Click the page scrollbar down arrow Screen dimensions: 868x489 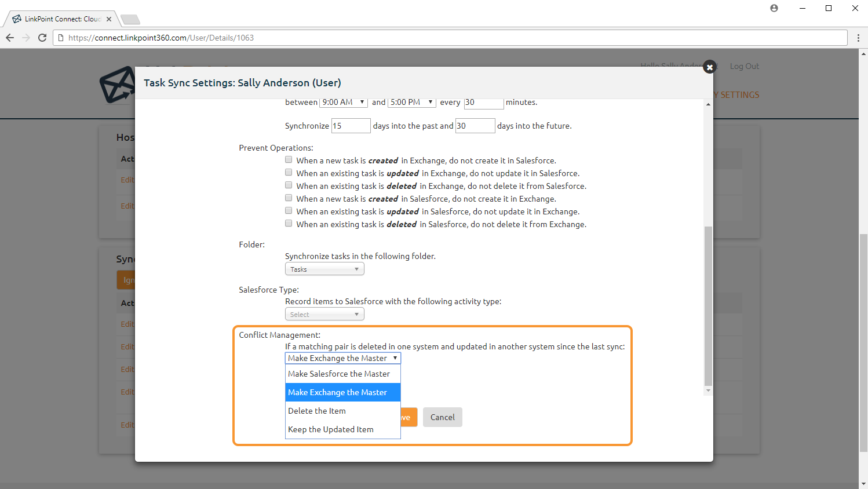863,484
